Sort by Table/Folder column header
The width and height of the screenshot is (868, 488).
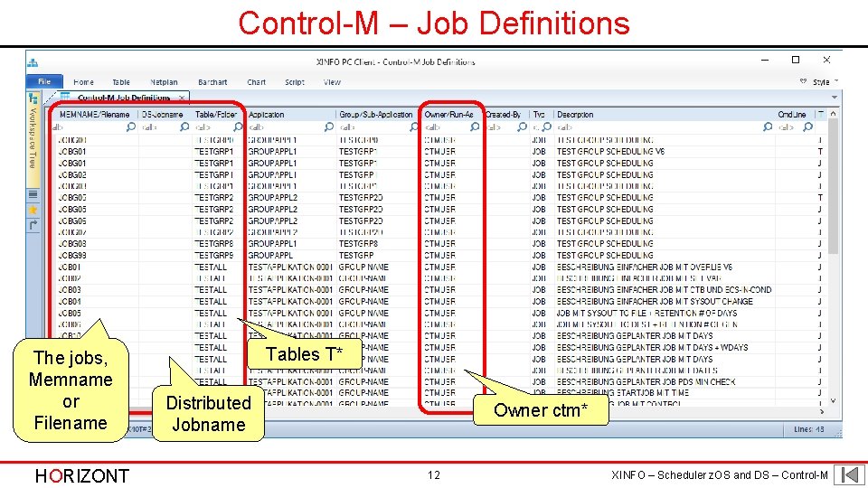[216, 115]
